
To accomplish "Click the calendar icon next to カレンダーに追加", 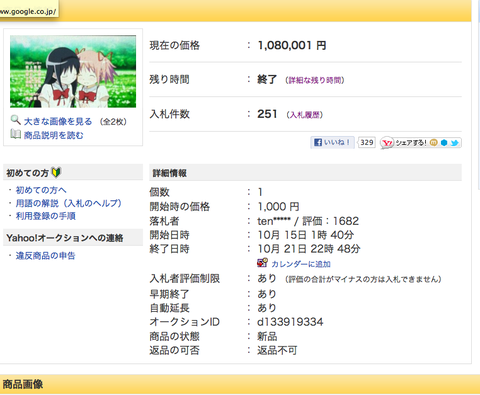I will [262, 263].
